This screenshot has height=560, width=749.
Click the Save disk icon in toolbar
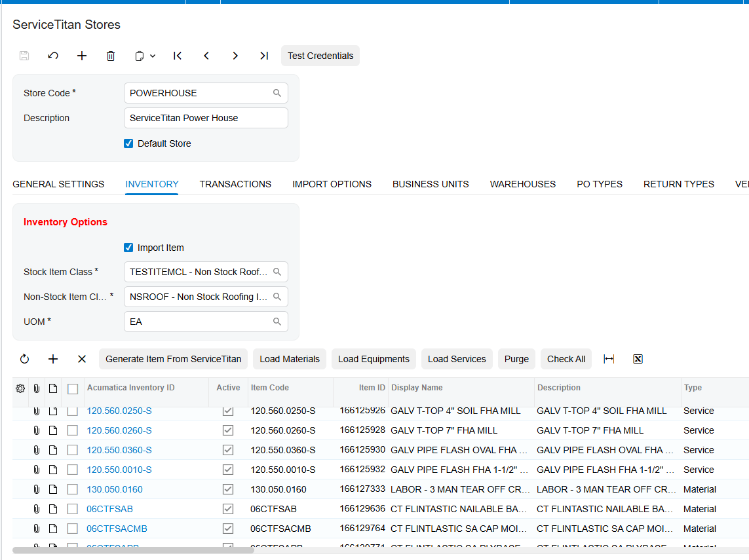[24, 56]
